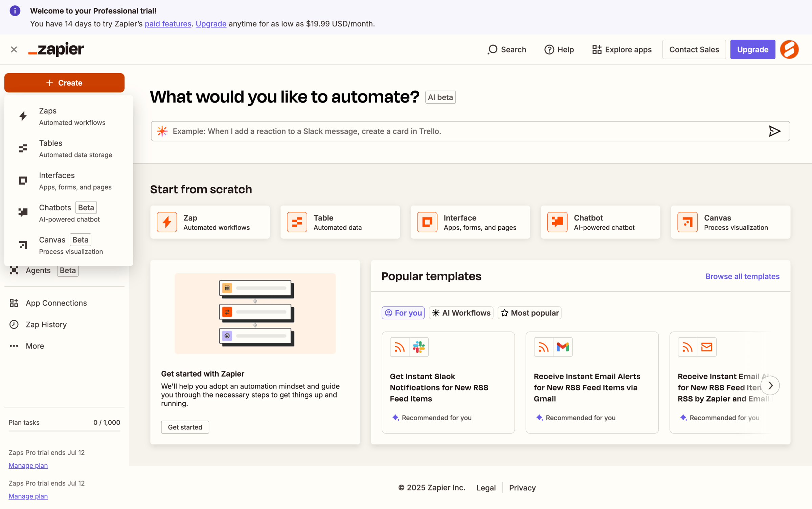Advance templates carousel with right chevron

click(x=770, y=385)
